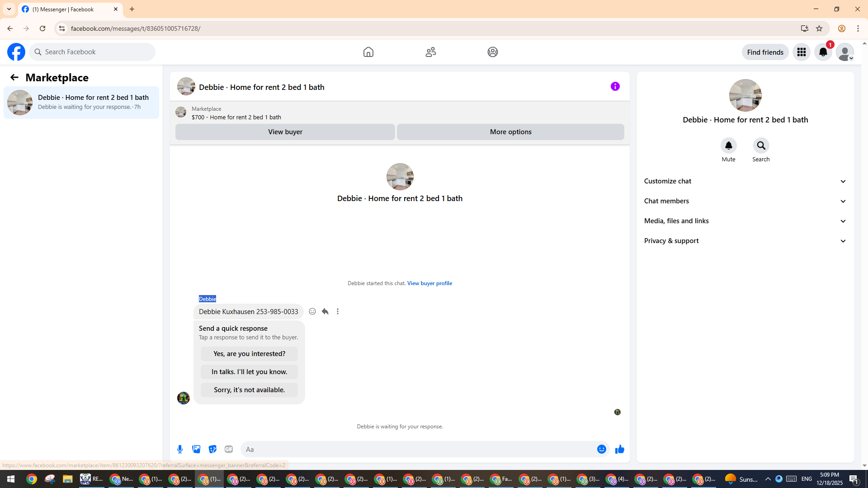This screenshot has width=868, height=488.
Task: Open the $700 Home for rent listing banner
Action: point(236,113)
